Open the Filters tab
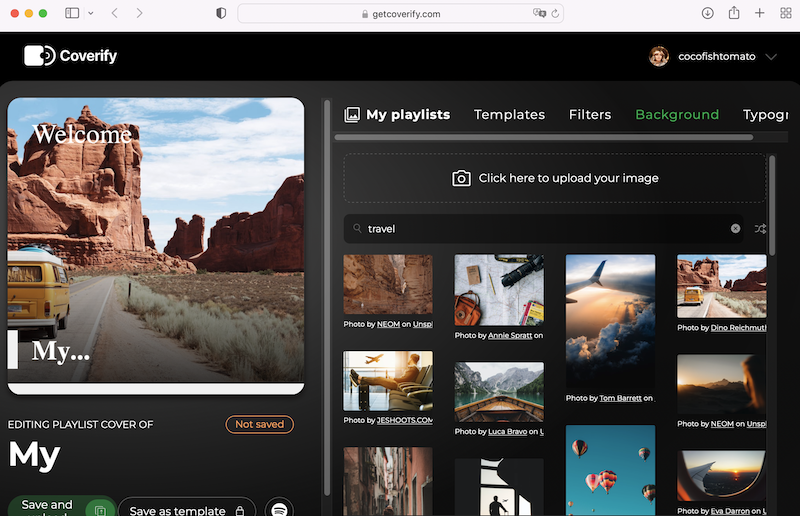The width and height of the screenshot is (800, 516). (x=590, y=115)
